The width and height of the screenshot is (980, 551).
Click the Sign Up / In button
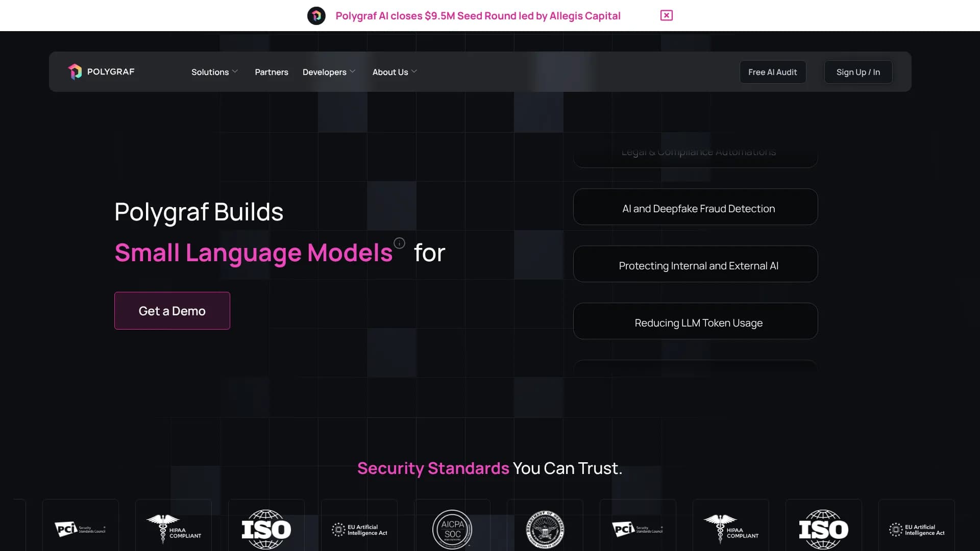[x=858, y=72]
